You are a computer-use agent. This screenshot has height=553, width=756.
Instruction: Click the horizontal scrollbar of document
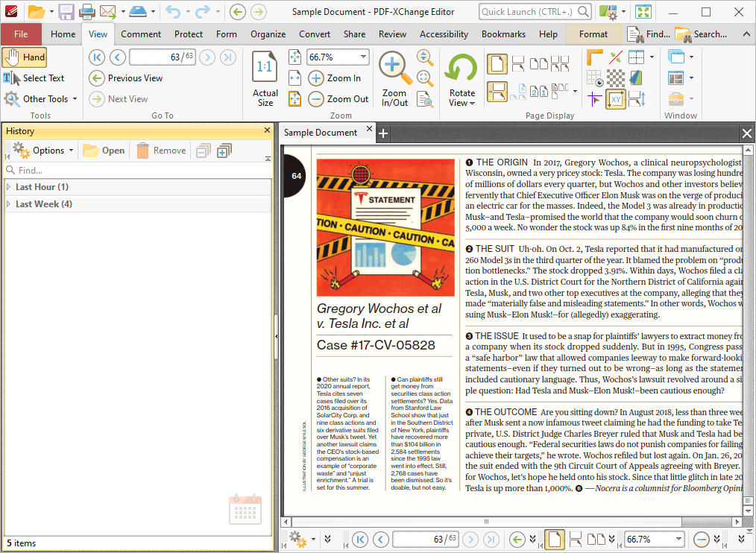point(487,522)
